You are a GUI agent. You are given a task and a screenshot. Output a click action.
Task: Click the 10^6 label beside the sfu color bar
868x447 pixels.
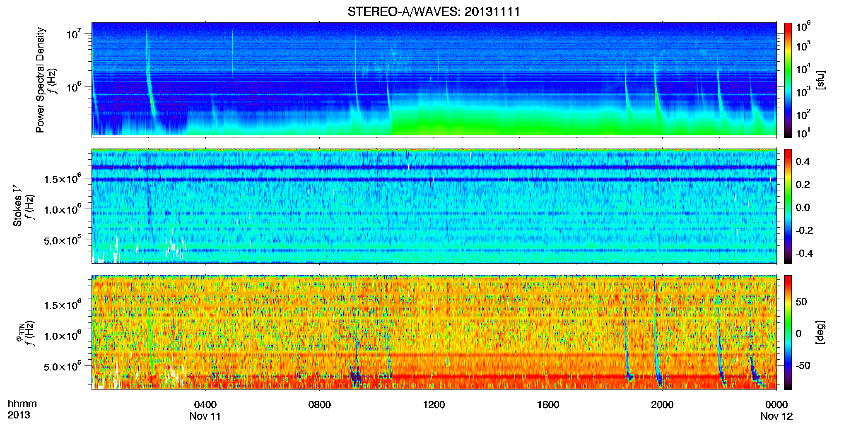click(803, 27)
